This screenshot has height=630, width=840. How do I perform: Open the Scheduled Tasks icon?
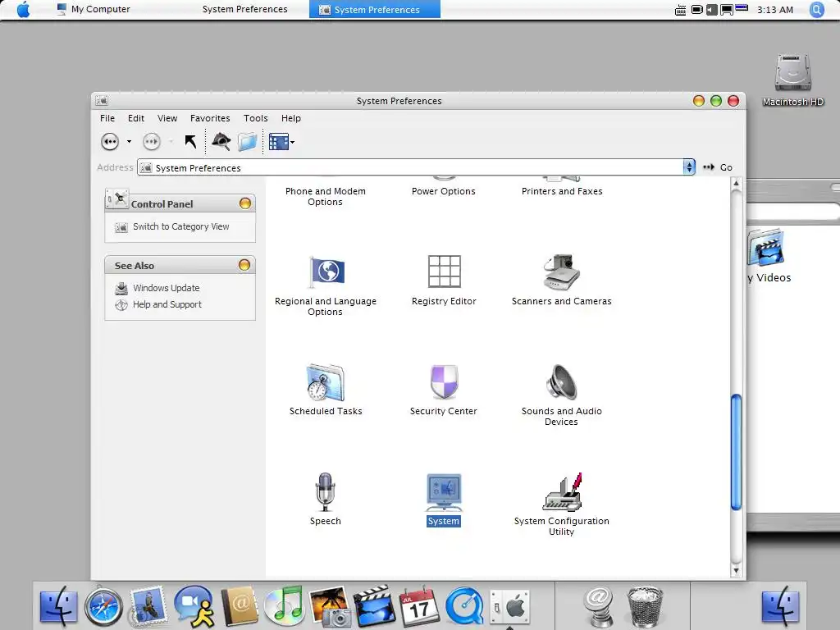click(x=326, y=382)
